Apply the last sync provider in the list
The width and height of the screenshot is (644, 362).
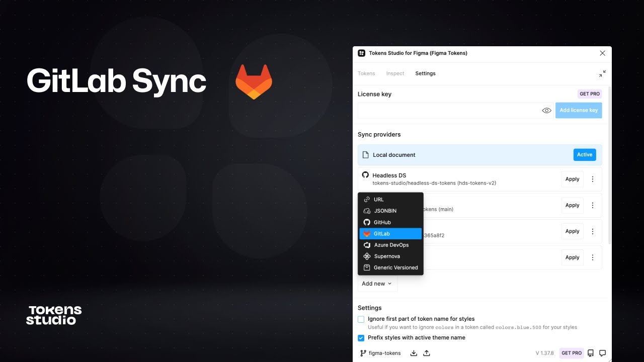pyautogui.click(x=572, y=257)
